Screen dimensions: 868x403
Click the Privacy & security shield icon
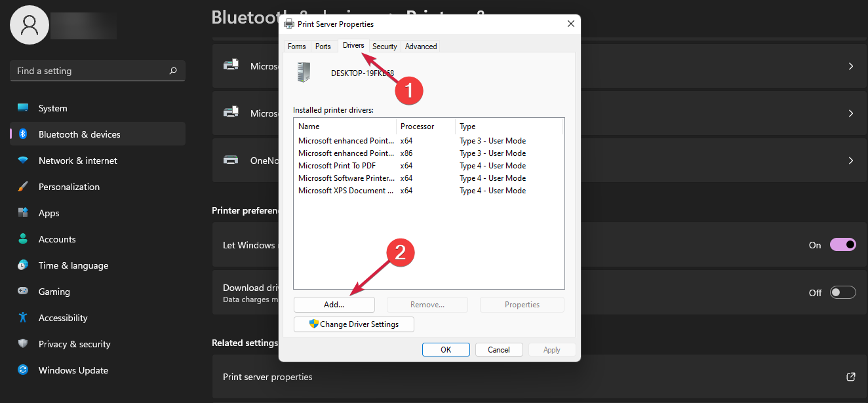pos(23,344)
